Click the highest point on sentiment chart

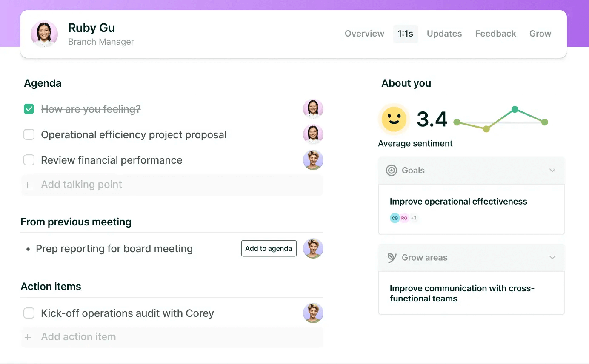tap(515, 109)
